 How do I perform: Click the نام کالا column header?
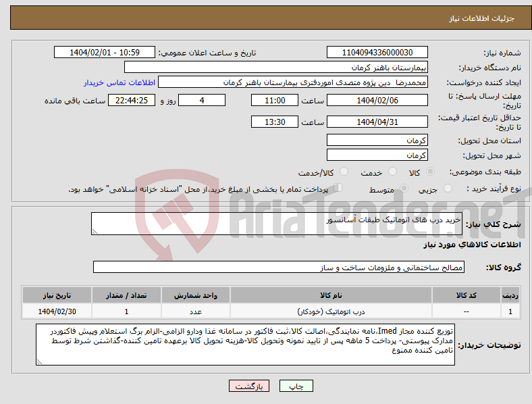pyautogui.click(x=331, y=295)
